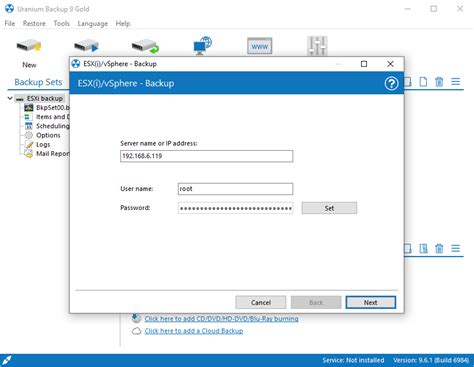
Task: Open the Tools menu
Action: tap(62, 24)
